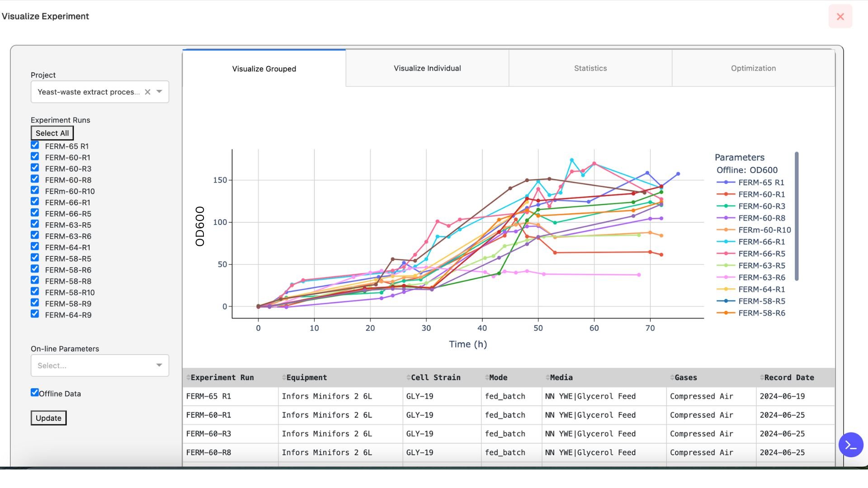Sort table by Equipment column arrows
The width and height of the screenshot is (868, 488).
(284, 378)
